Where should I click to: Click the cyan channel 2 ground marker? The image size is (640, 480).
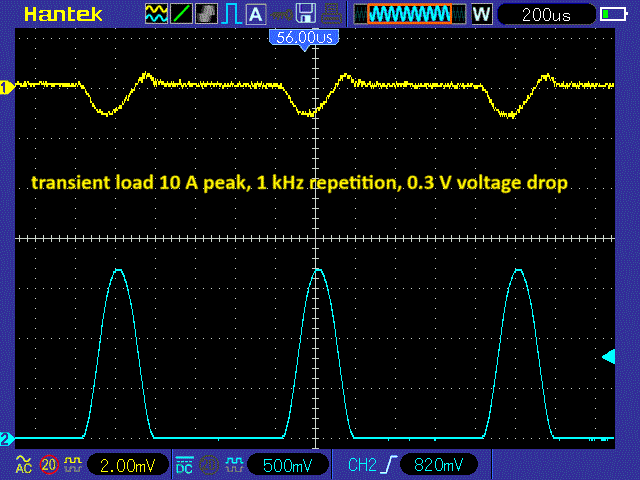(7, 439)
